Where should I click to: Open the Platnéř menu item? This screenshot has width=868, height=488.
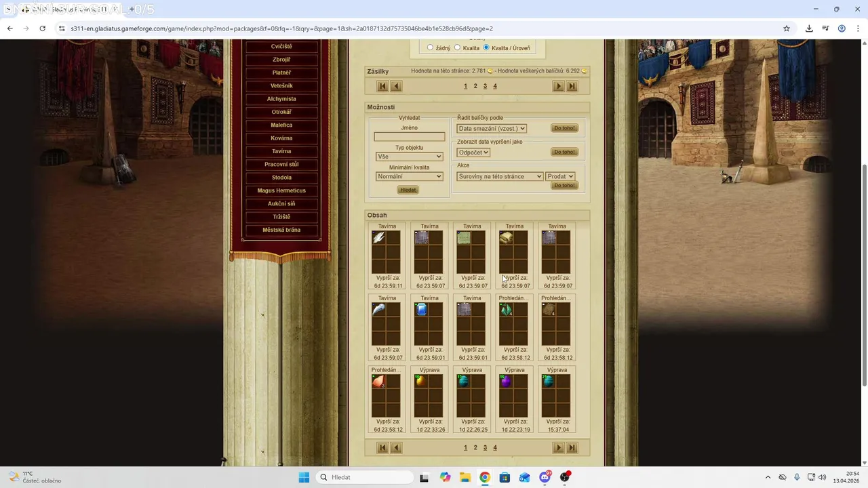(x=281, y=73)
